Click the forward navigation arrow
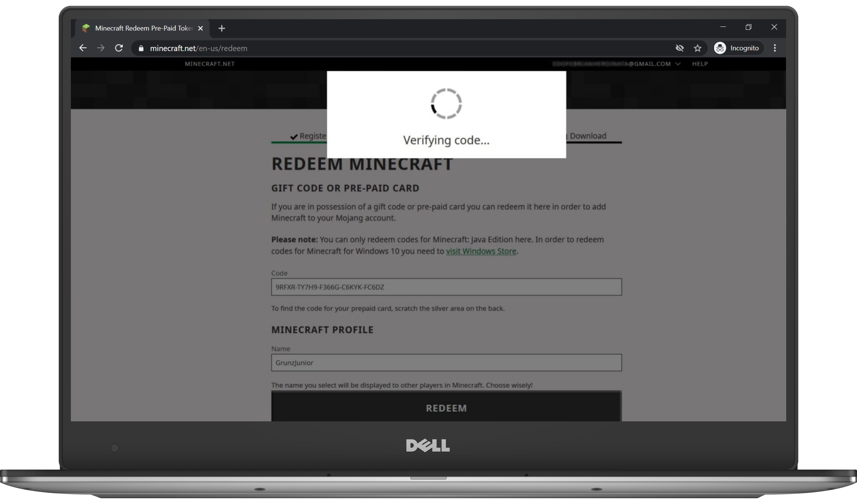Viewport: 857px width, 504px height. coord(101,48)
